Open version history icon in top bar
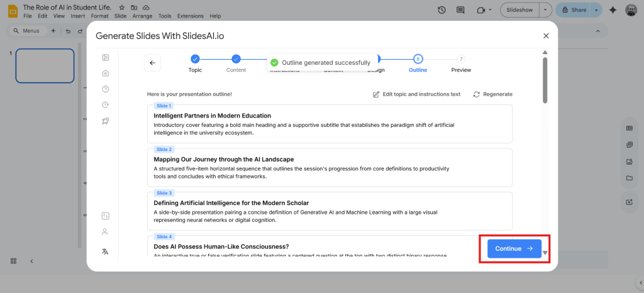This screenshot has width=644, height=293. pos(441,10)
